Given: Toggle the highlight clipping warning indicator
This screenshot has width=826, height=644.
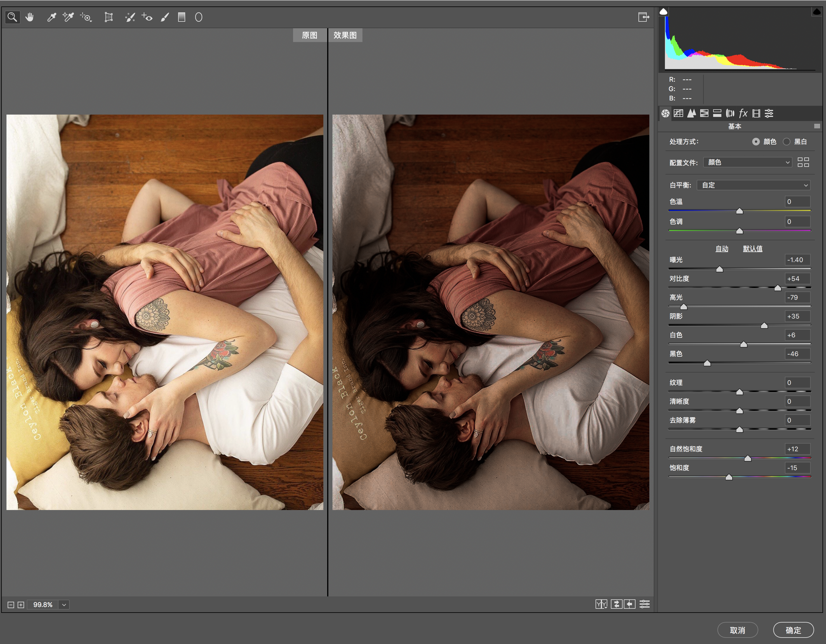Looking at the screenshot, I should coord(816,12).
